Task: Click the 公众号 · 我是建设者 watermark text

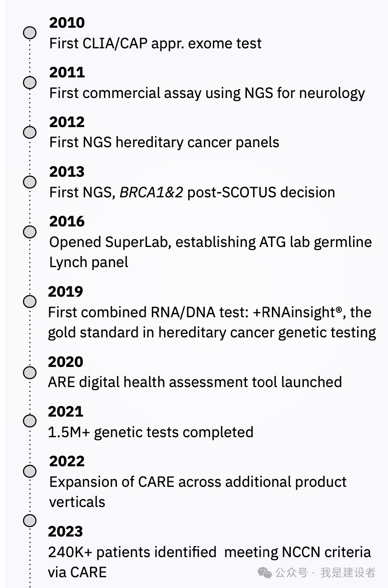Action: tap(325, 572)
